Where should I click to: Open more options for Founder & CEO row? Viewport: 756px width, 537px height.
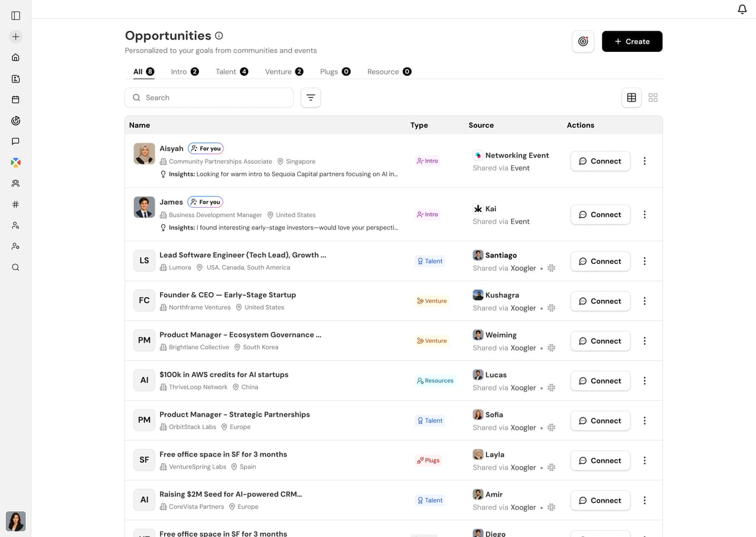tap(644, 301)
